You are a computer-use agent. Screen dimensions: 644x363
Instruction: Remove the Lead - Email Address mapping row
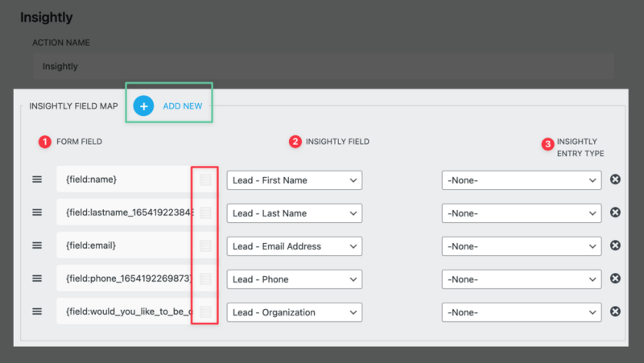(615, 245)
